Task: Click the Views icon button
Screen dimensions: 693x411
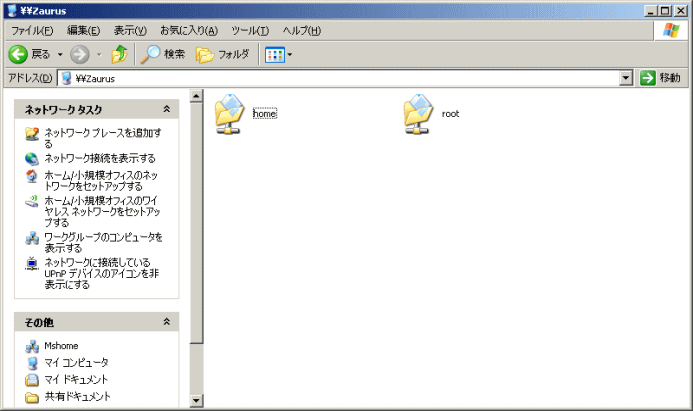Action: tap(274, 55)
